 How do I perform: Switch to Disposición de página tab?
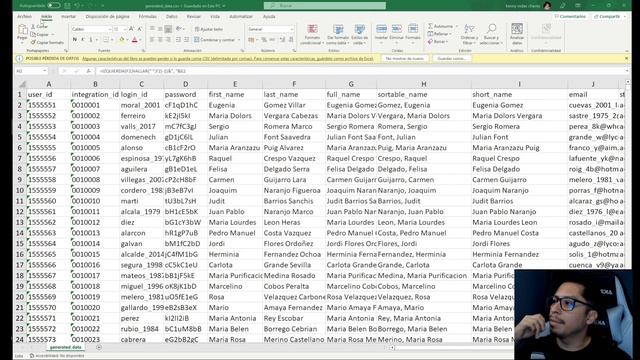pyautogui.click(x=107, y=17)
